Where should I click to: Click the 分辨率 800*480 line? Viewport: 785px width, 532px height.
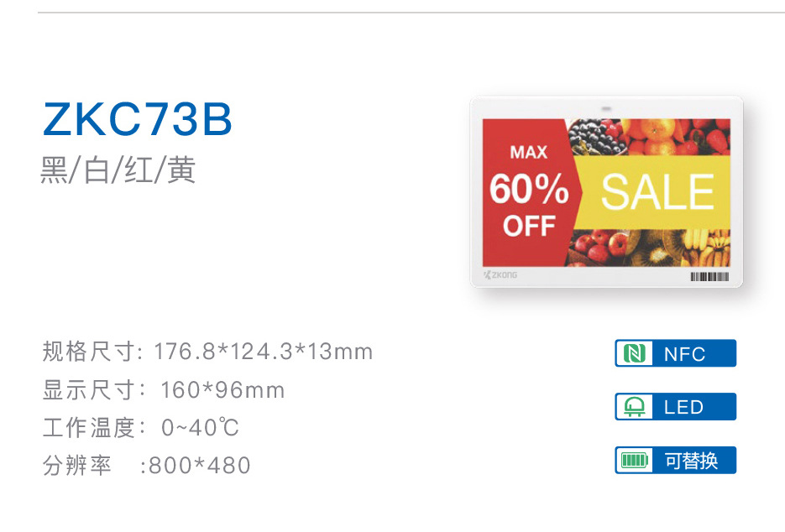[x=147, y=465]
